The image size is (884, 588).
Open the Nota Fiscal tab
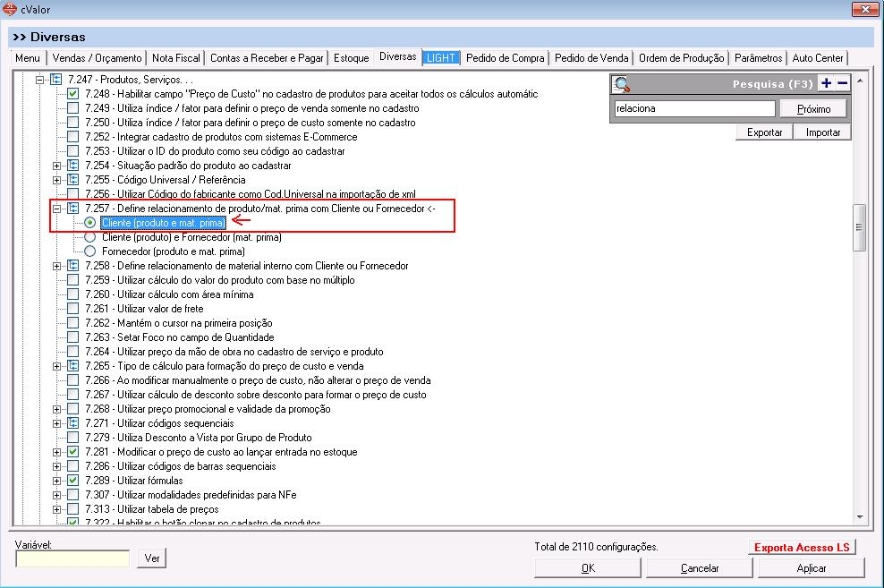coord(176,58)
